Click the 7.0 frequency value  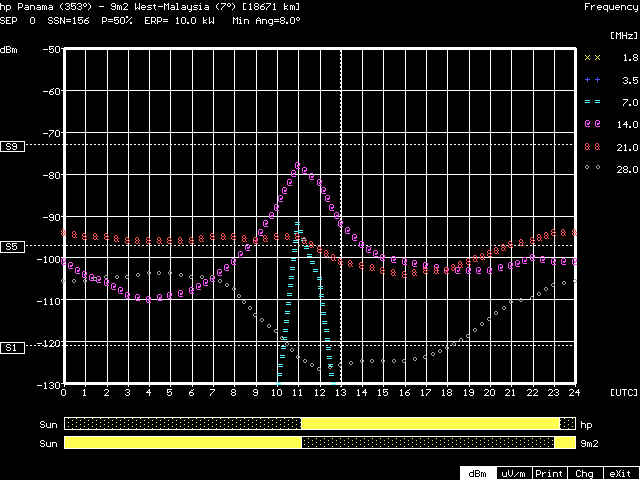[x=630, y=102]
